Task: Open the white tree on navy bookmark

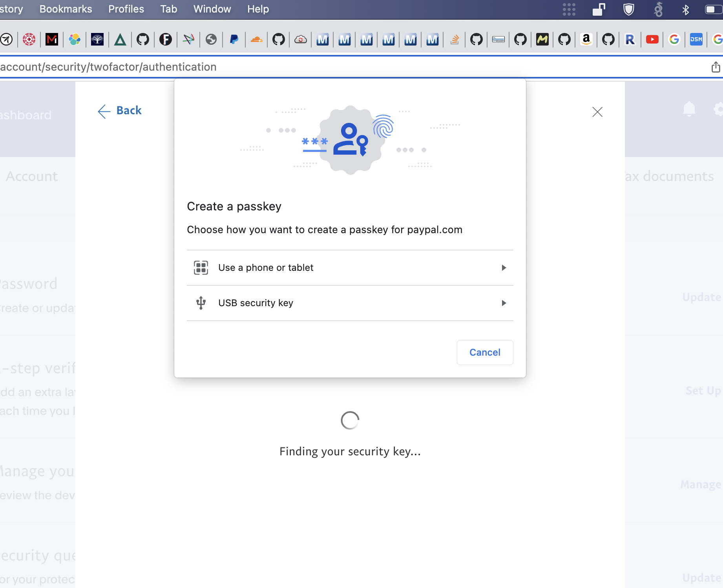Action: pos(97,39)
